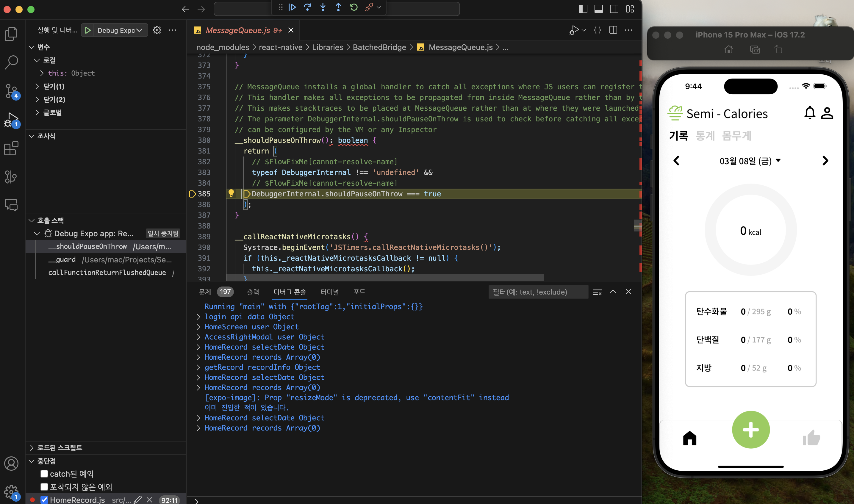Enable the 'catch된 예외' breakpoint checkbox

44,474
